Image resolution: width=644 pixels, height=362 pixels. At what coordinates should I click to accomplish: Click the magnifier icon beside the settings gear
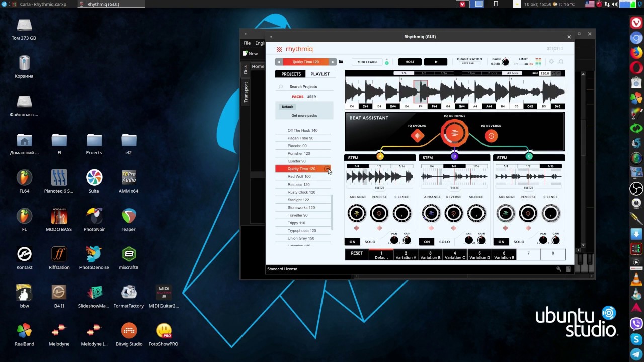(x=561, y=62)
